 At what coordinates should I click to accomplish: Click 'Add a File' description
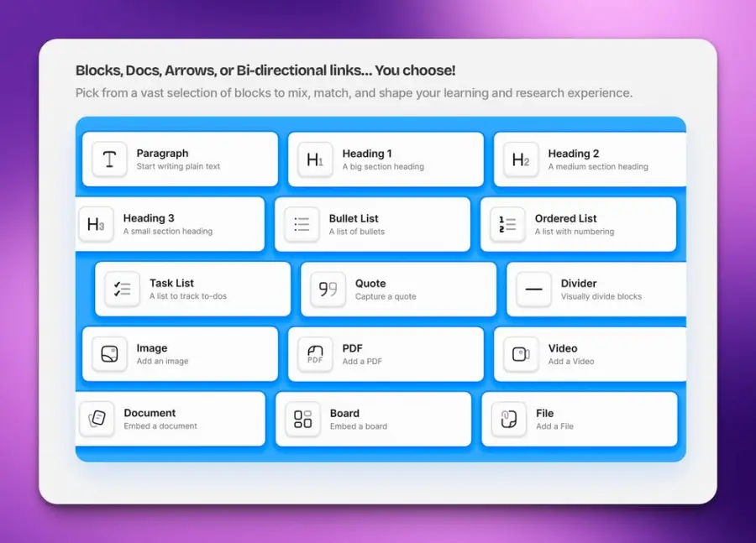pyautogui.click(x=554, y=427)
